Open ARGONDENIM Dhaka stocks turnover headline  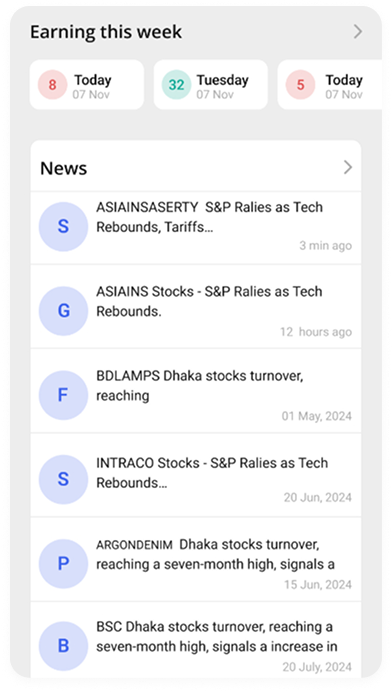pyautogui.click(x=215, y=554)
